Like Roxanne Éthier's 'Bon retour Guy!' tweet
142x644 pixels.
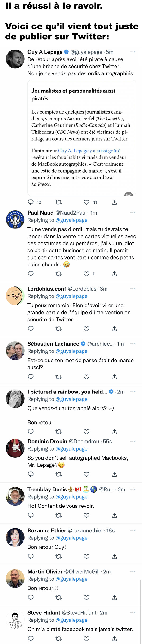coord(87,557)
